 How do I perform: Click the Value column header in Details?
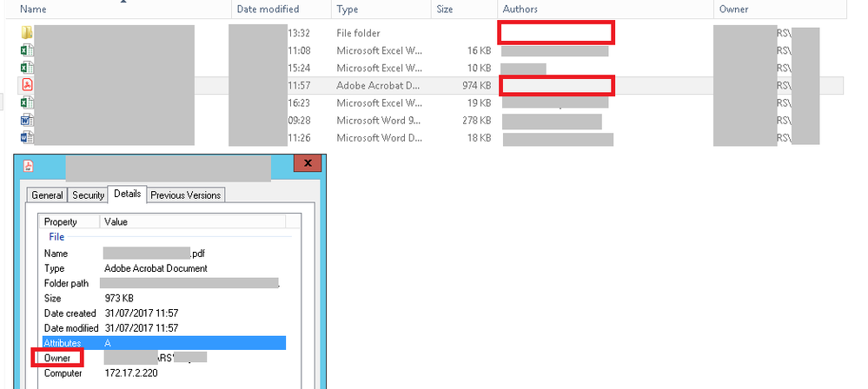(193, 222)
